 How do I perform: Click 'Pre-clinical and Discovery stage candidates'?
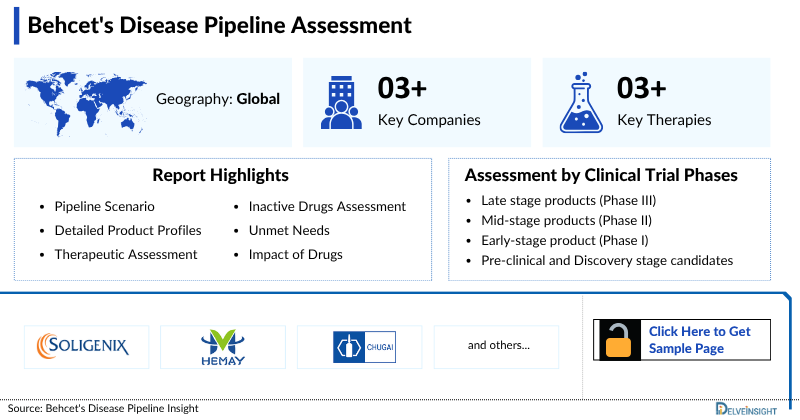(607, 260)
